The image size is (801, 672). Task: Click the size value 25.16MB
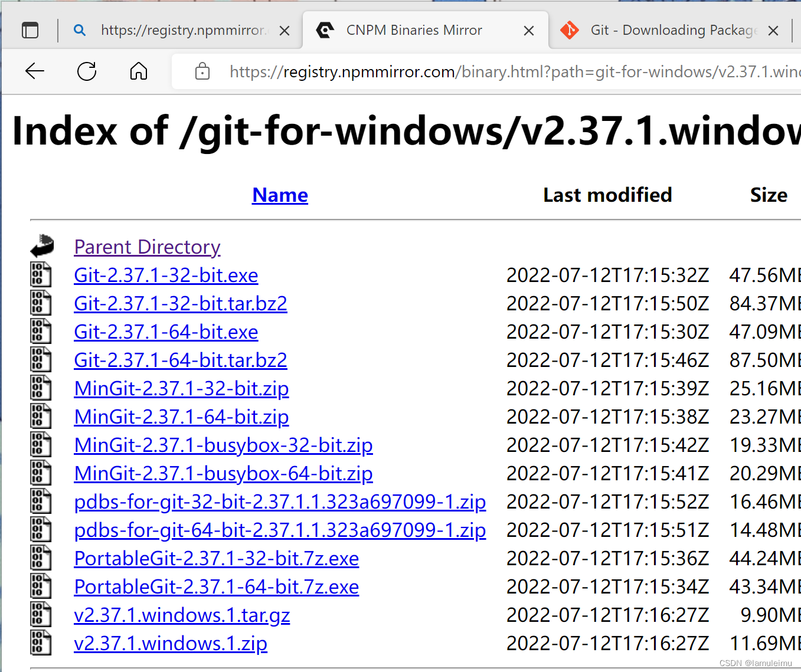click(765, 388)
